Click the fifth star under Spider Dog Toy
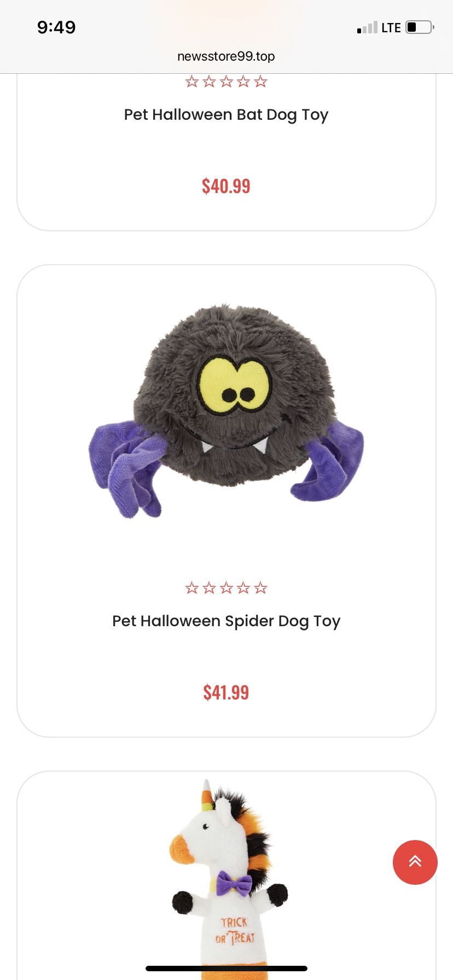Screen dimensions: 453x980 (261, 588)
